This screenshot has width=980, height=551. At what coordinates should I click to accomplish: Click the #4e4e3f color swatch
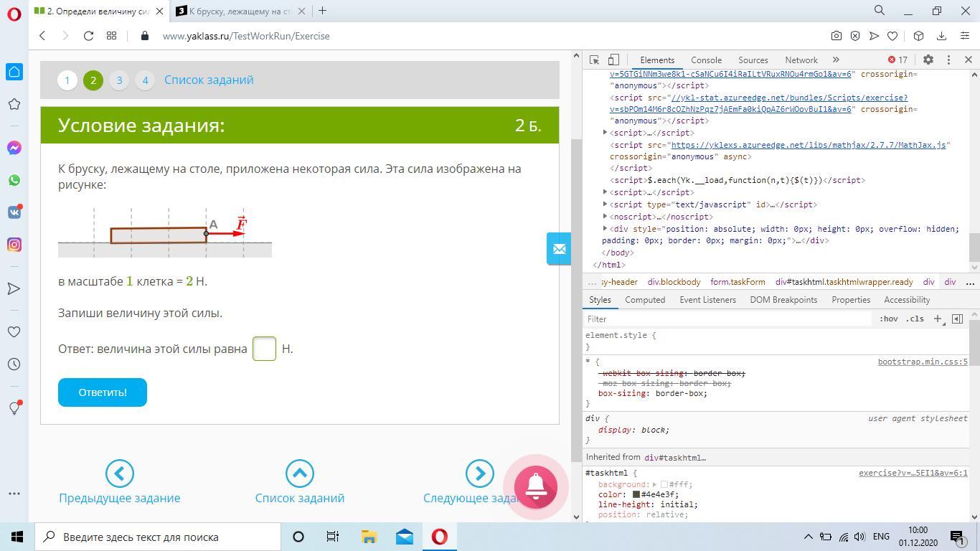point(636,494)
